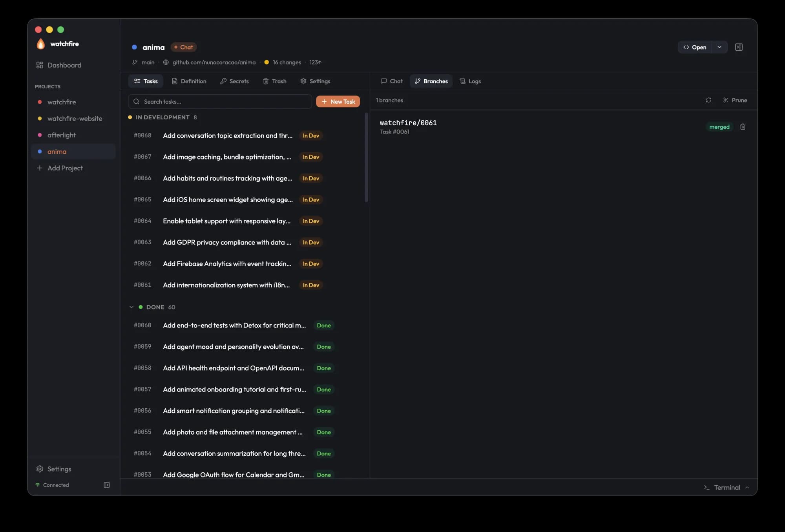Select the Branches tab

pyautogui.click(x=431, y=81)
